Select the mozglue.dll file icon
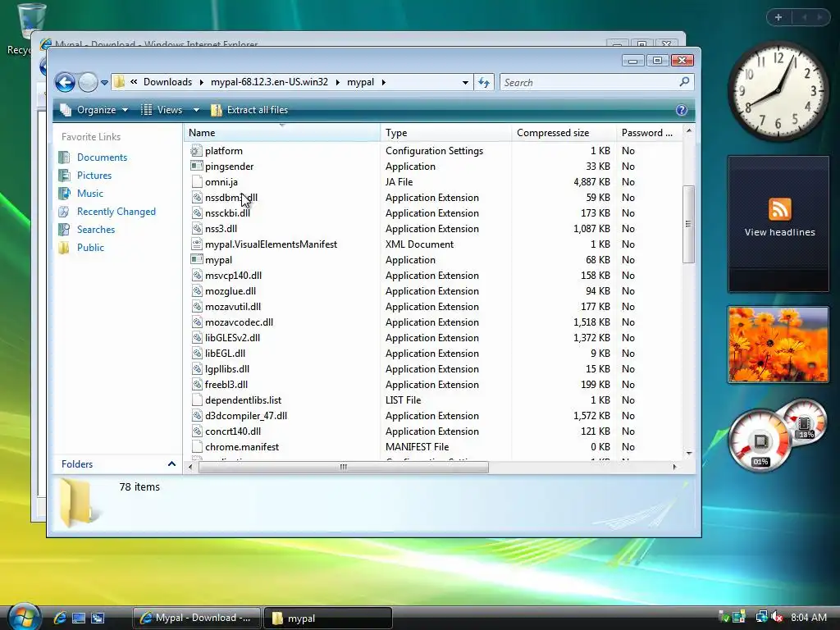840x630 pixels. click(197, 291)
